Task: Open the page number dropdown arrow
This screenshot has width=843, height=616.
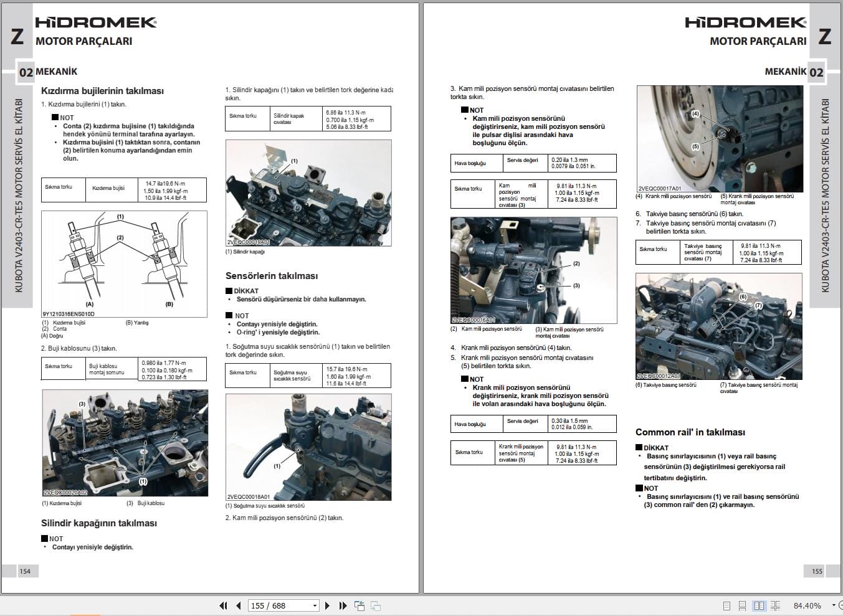Action: pos(315,605)
